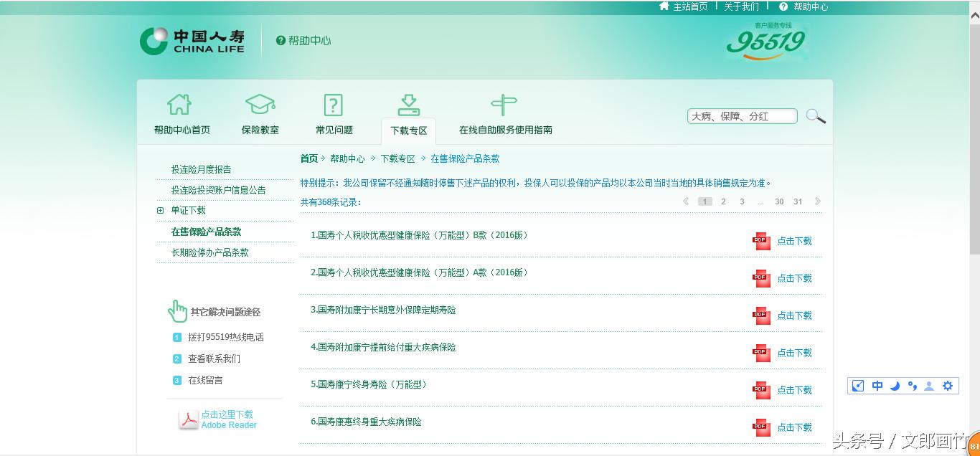This screenshot has height=456, width=980.
Task: Expand the 单证下载 sidebar section
Action: (x=159, y=210)
